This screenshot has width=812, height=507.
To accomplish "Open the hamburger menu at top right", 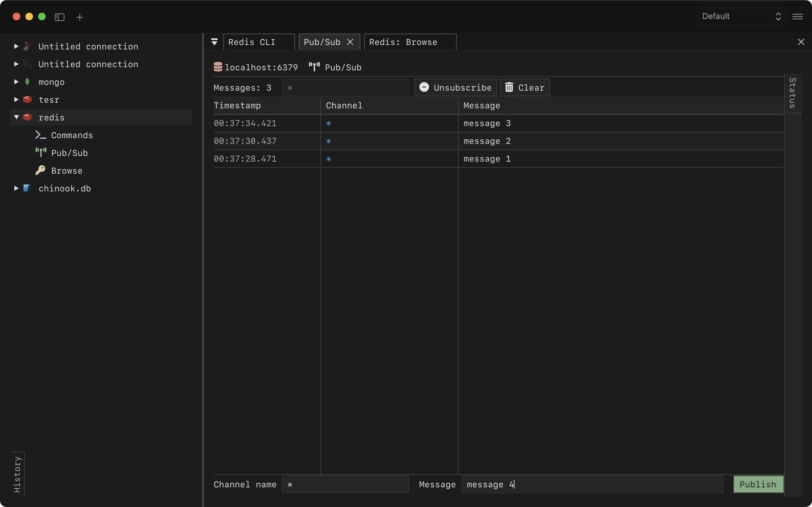I will (x=798, y=16).
